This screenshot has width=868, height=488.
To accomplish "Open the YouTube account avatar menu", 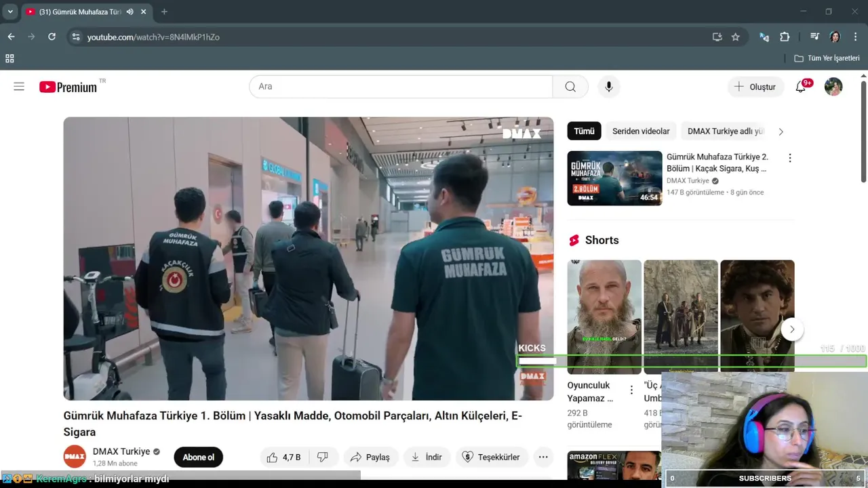I will (x=833, y=87).
